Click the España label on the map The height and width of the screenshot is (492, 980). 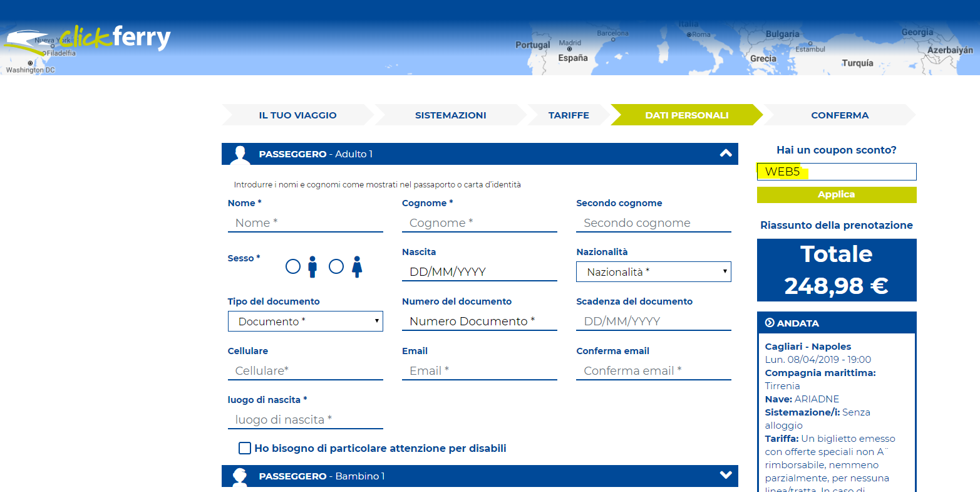click(x=573, y=58)
